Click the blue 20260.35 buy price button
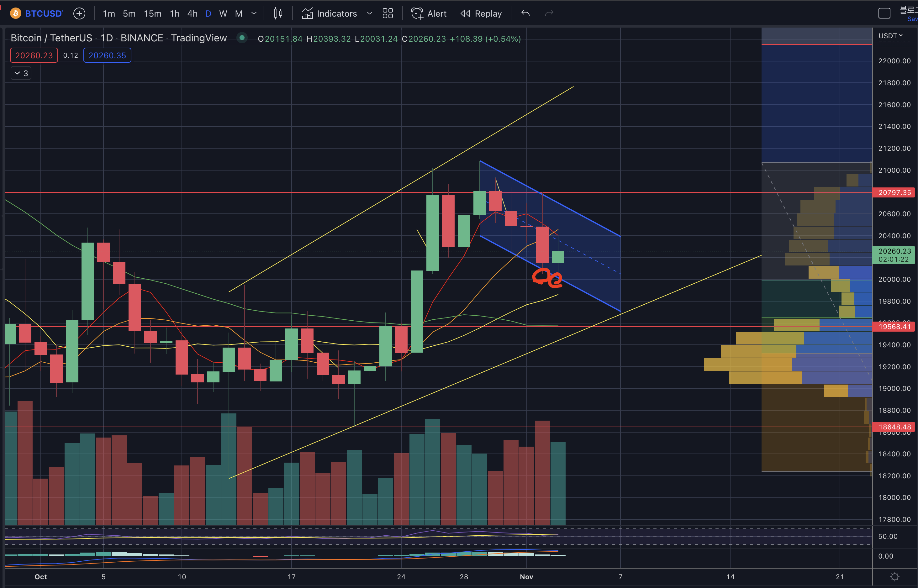Viewport: 918px width, 588px height. pos(107,55)
